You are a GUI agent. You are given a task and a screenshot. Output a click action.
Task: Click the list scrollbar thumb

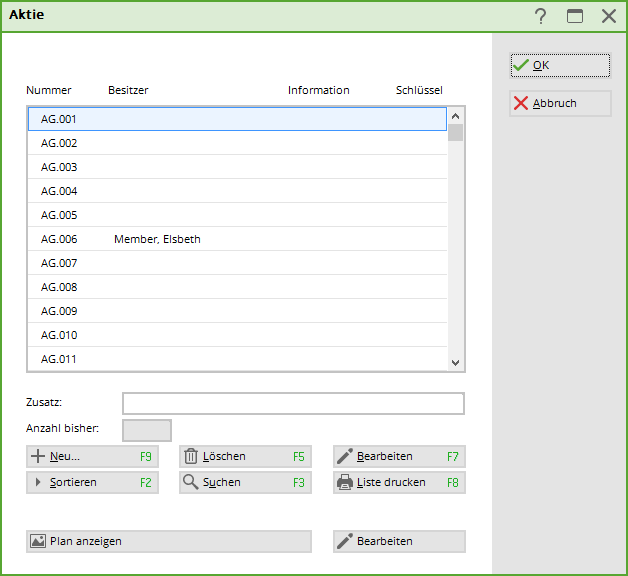tap(455, 132)
